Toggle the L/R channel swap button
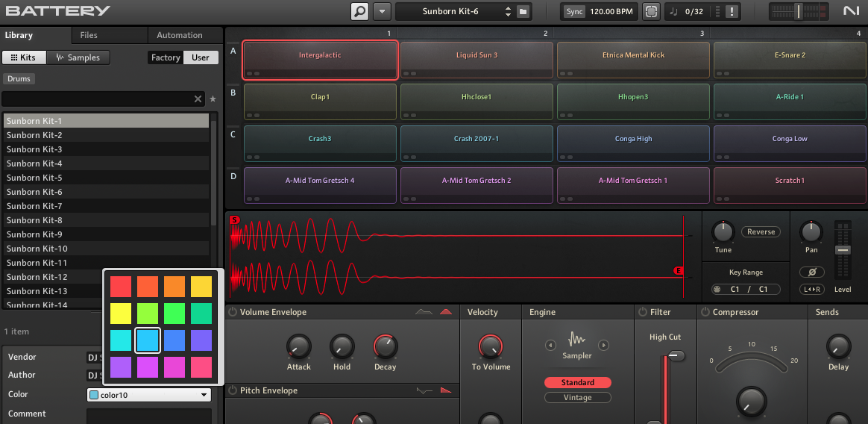 pyautogui.click(x=812, y=290)
